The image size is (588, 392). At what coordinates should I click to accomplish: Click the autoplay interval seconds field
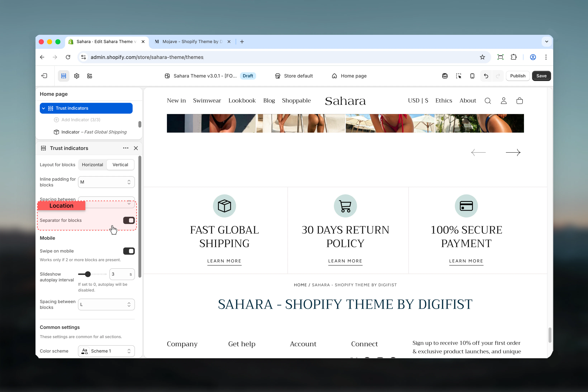(122, 274)
